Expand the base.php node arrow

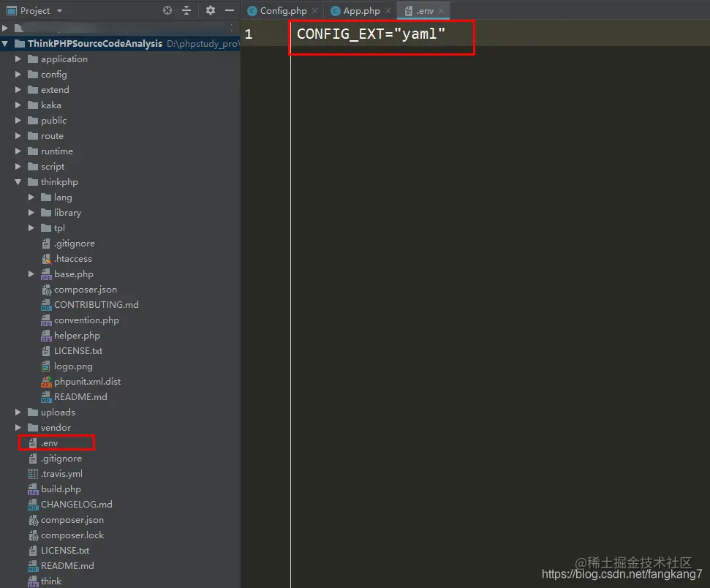31,274
